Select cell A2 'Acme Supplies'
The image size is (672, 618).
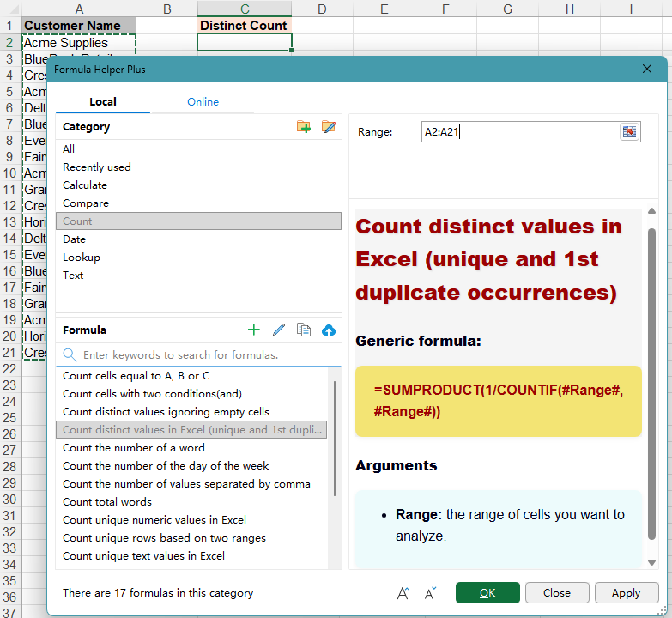[x=79, y=42]
